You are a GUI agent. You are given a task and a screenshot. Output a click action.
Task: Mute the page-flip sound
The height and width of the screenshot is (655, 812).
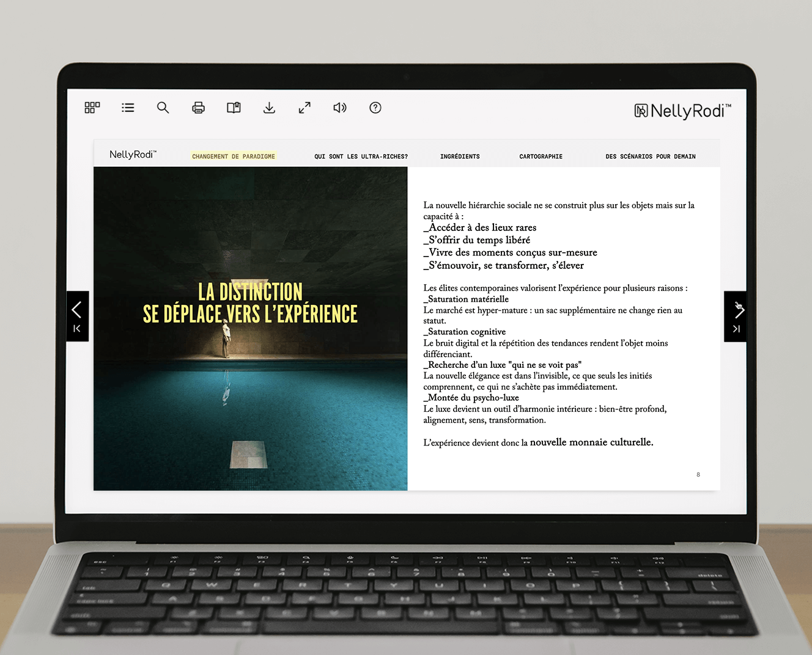click(x=340, y=108)
